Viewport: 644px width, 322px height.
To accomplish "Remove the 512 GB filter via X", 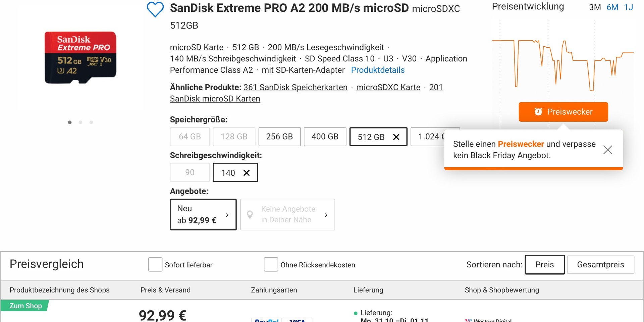I will coord(396,137).
